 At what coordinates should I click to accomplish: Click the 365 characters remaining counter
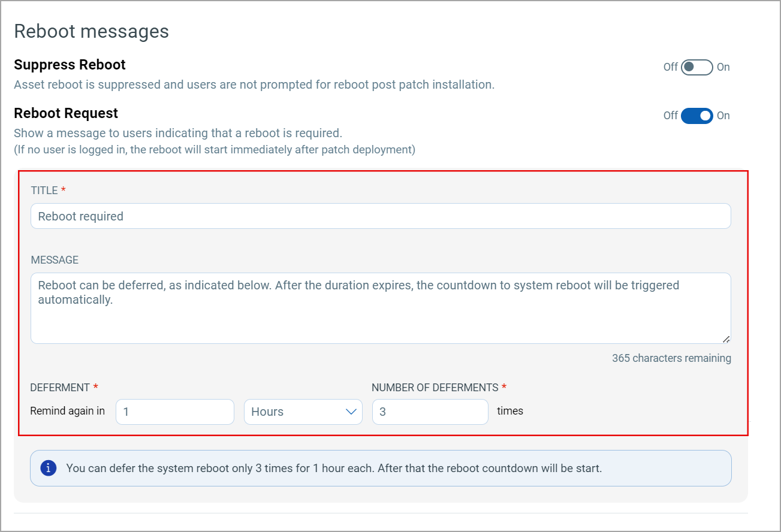click(671, 358)
